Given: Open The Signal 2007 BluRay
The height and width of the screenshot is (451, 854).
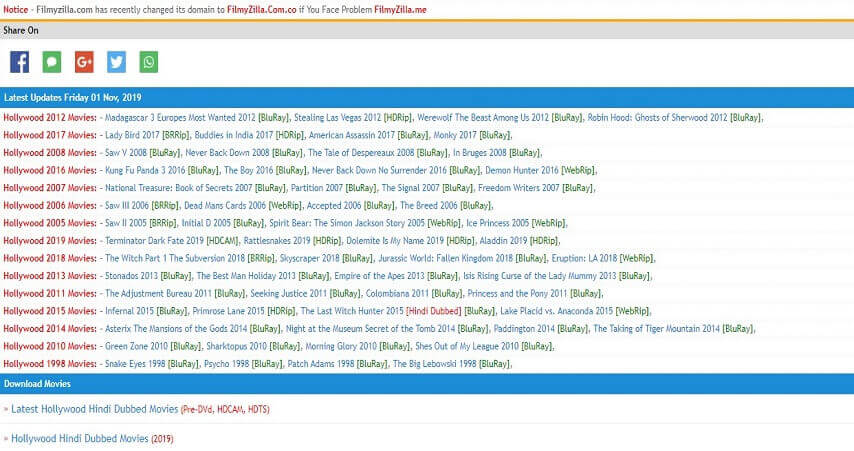Looking at the screenshot, I should [427, 188].
